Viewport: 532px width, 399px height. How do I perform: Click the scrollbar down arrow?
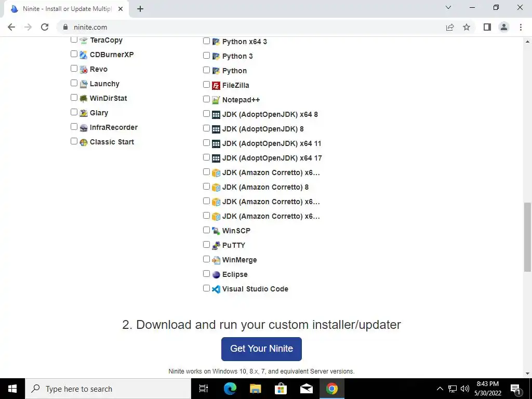pyautogui.click(x=527, y=374)
